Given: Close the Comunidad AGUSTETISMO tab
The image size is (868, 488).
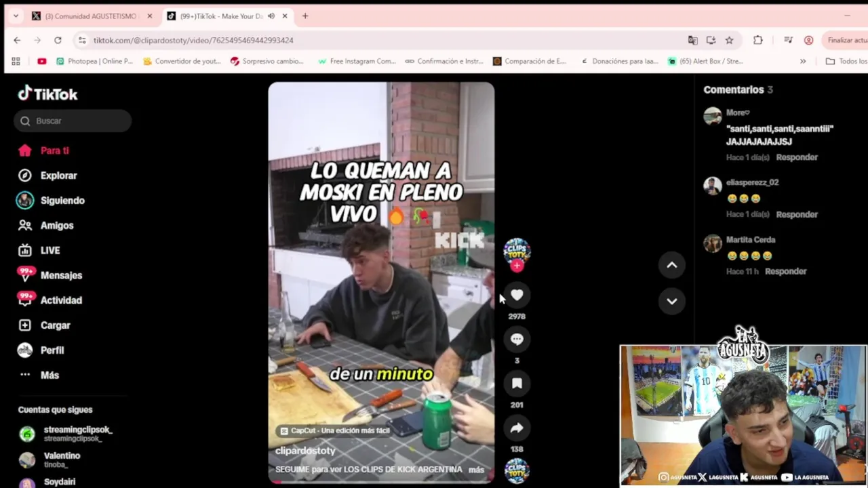Looking at the screenshot, I should pos(150,16).
